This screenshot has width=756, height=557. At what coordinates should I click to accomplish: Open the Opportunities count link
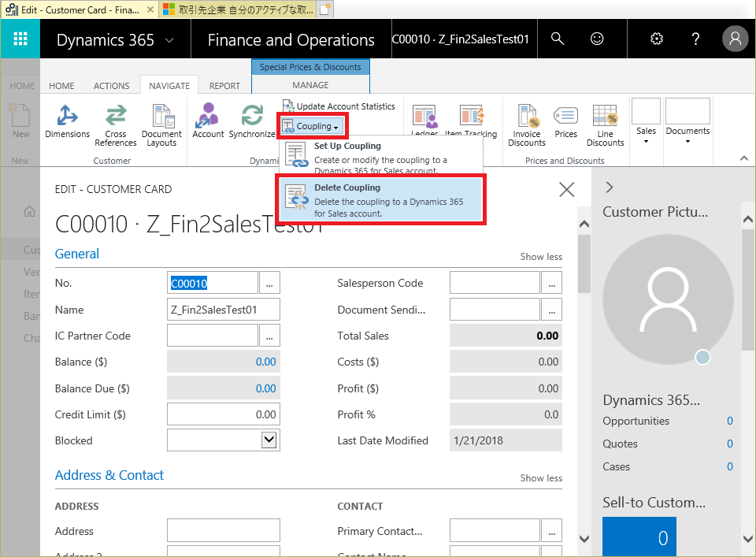coord(729,421)
